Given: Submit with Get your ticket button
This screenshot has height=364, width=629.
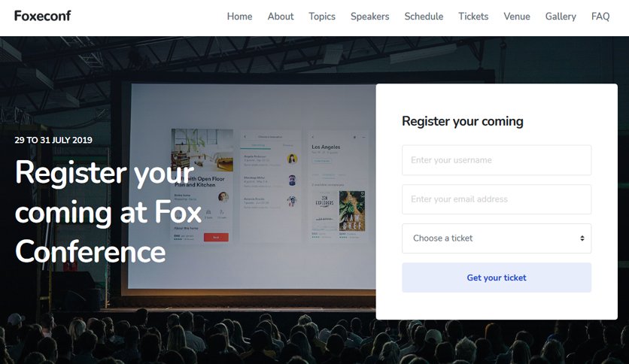Looking at the screenshot, I should (497, 278).
